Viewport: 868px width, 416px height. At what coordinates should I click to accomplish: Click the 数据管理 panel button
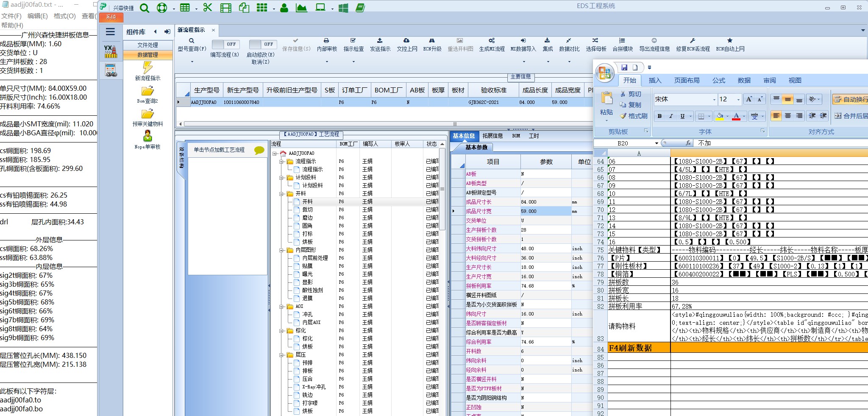click(x=147, y=55)
